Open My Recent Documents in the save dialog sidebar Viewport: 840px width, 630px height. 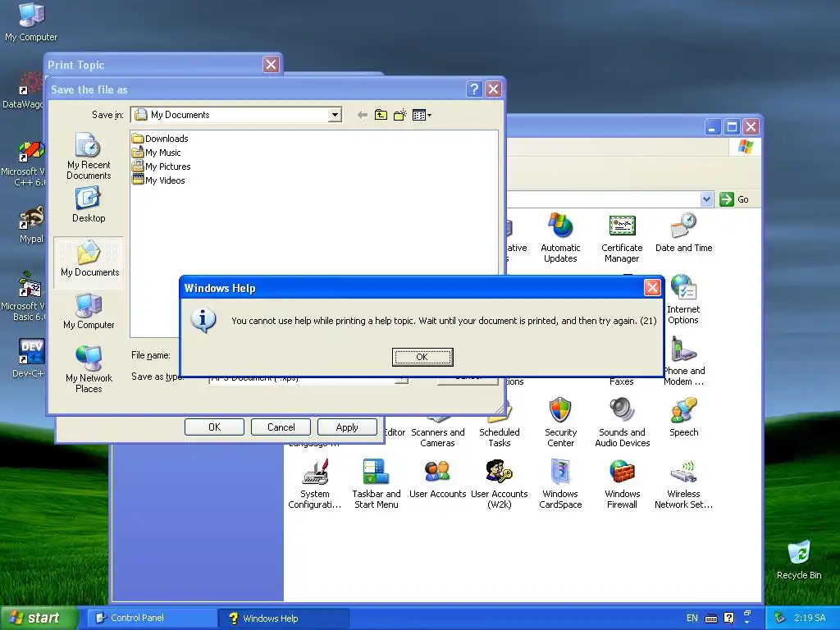pos(89,156)
